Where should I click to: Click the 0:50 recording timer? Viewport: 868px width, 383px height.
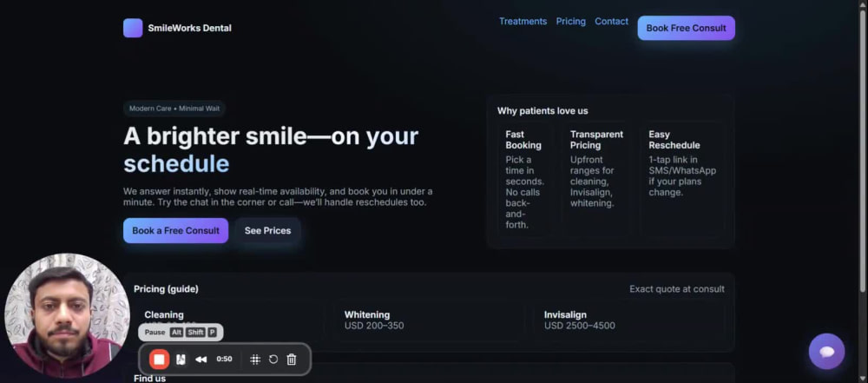pyautogui.click(x=224, y=360)
